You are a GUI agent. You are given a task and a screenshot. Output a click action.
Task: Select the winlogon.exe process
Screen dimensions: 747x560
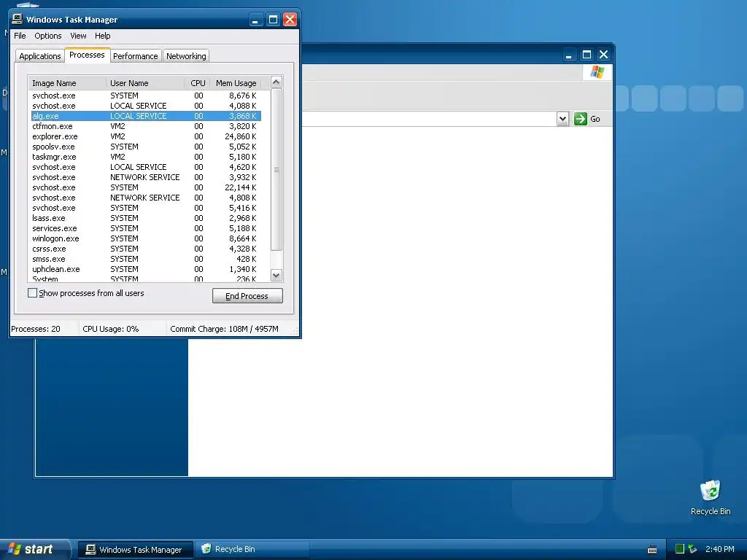[x=146, y=238]
